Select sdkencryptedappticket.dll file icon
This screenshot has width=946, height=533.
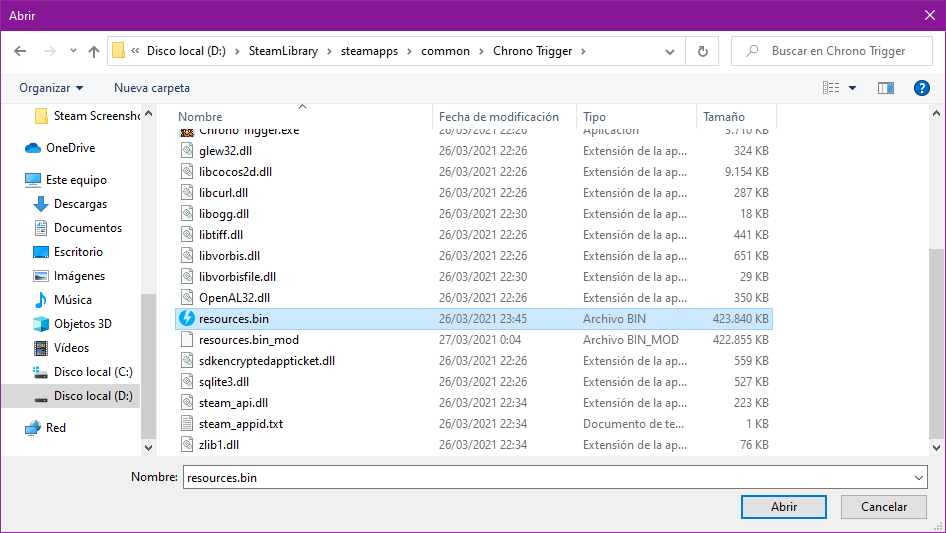click(x=188, y=360)
